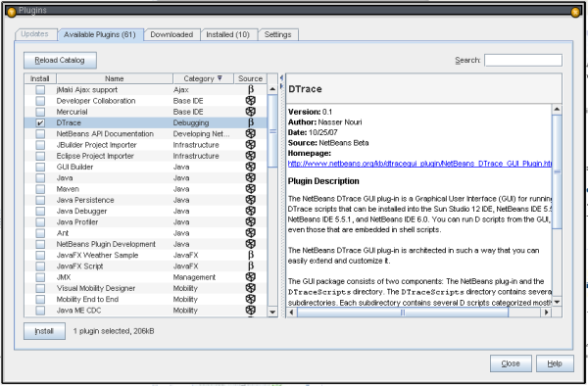The width and height of the screenshot is (588, 386).
Task: Click the source icon for JBuilder Project Importer
Action: point(251,145)
